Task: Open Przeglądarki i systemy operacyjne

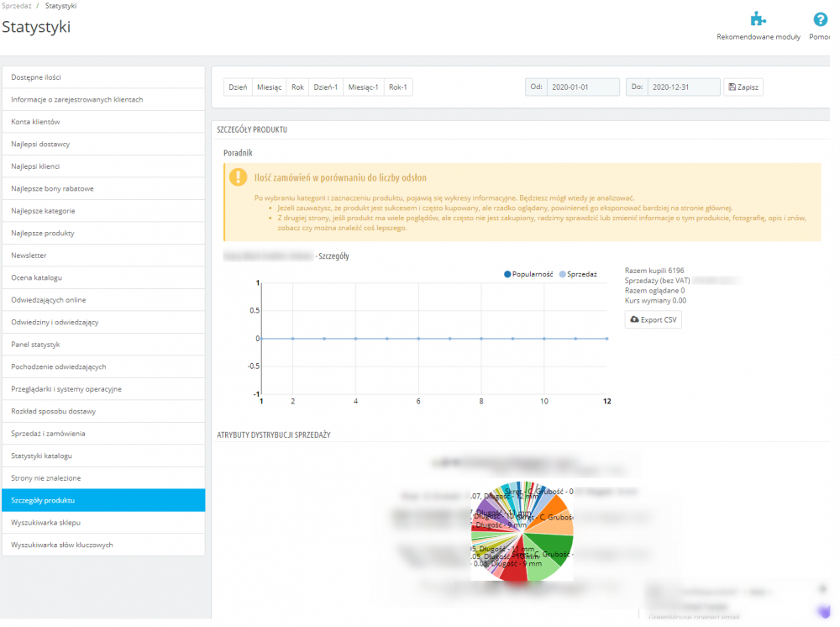Action: point(103,389)
